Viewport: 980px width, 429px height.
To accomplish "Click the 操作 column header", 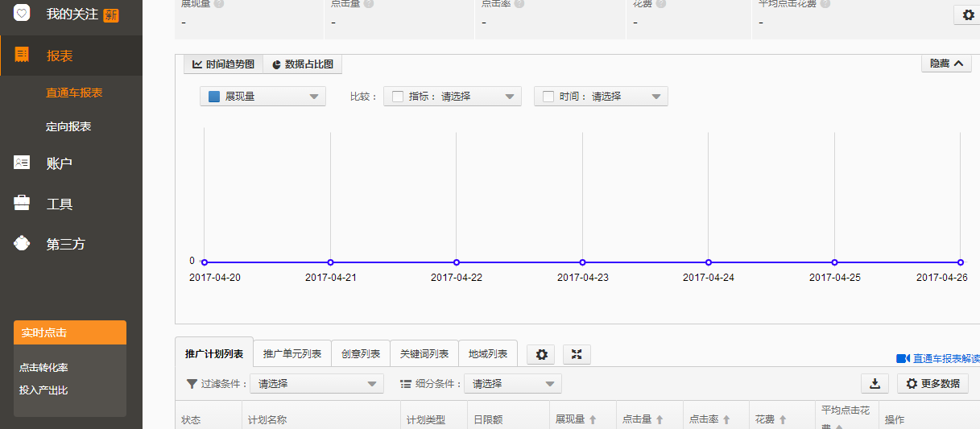I will [x=895, y=420].
